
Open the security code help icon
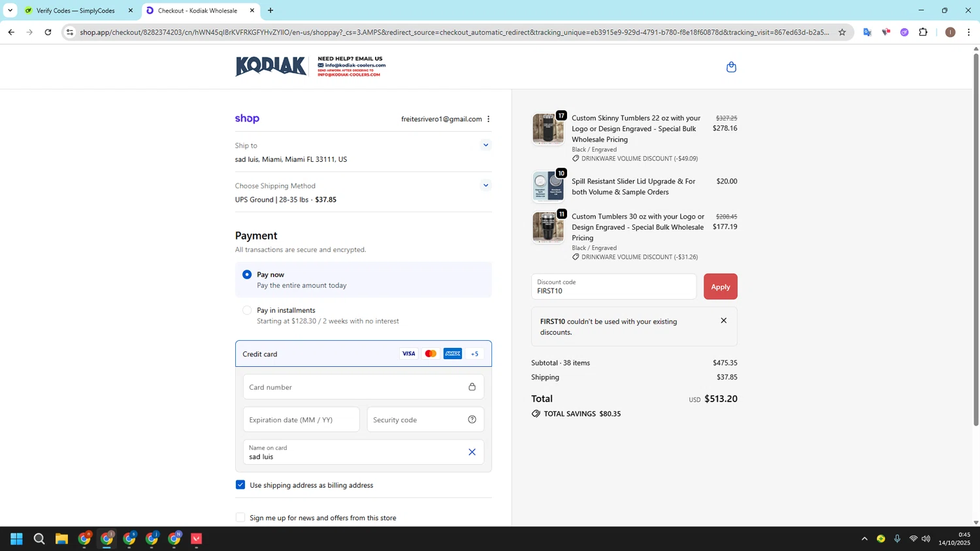(x=472, y=420)
